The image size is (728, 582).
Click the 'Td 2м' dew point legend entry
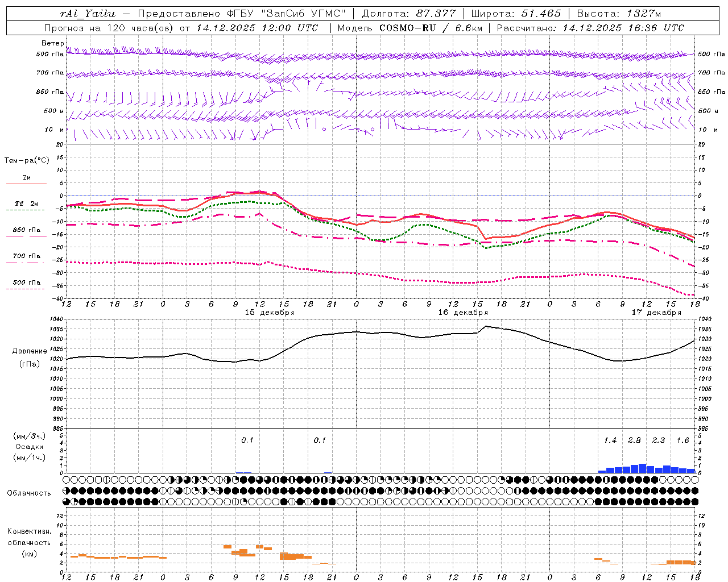pos(27,203)
